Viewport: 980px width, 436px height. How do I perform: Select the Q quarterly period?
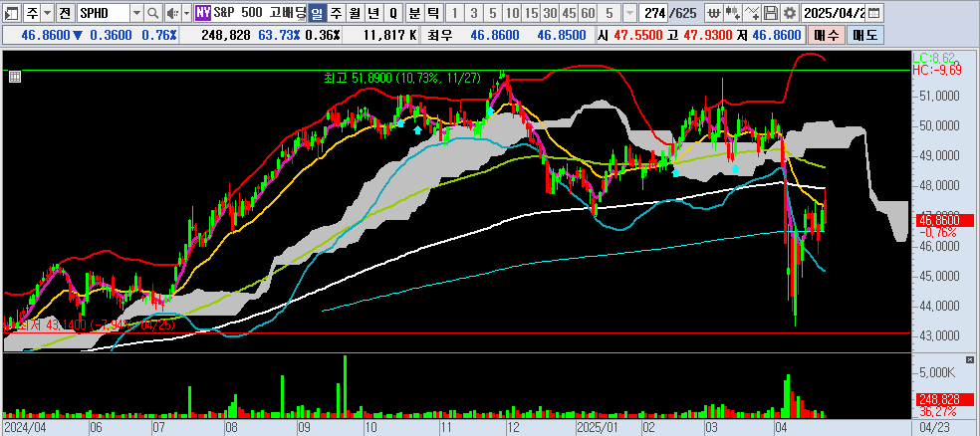point(393,13)
